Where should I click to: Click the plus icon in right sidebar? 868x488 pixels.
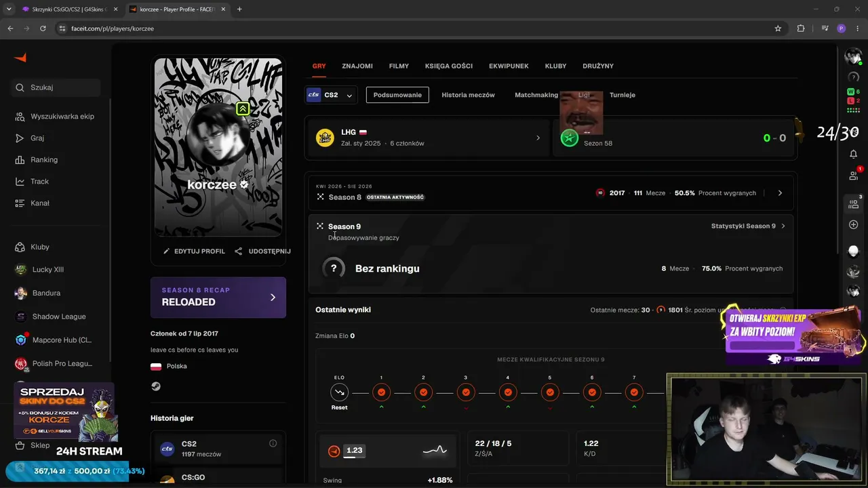pyautogui.click(x=853, y=225)
